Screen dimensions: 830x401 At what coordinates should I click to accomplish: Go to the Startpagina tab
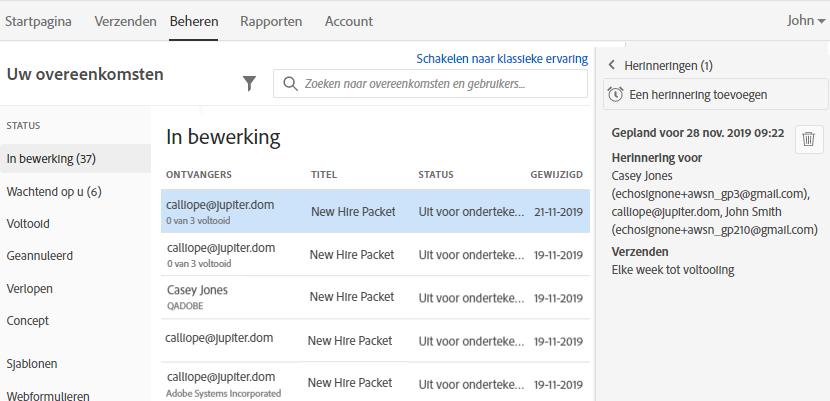pyautogui.click(x=38, y=21)
